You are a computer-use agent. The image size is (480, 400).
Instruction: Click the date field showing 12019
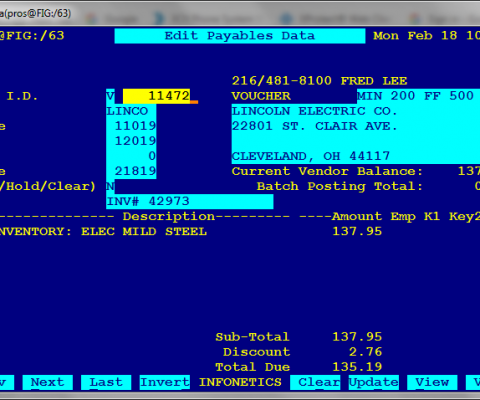pyautogui.click(x=131, y=141)
